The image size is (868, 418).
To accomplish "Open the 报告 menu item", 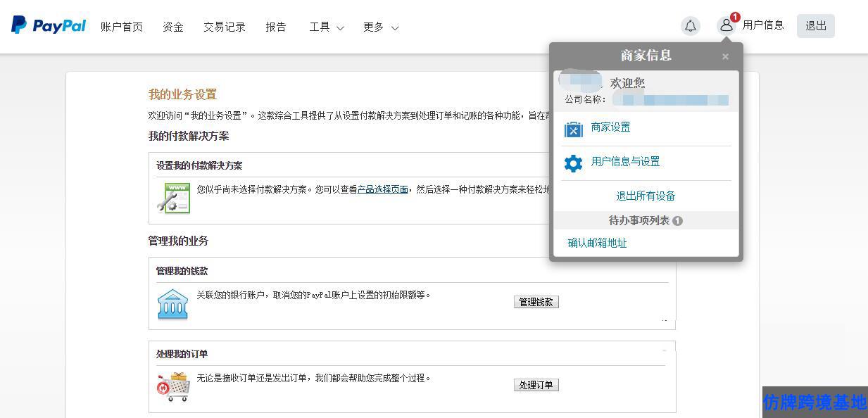I will point(276,27).
